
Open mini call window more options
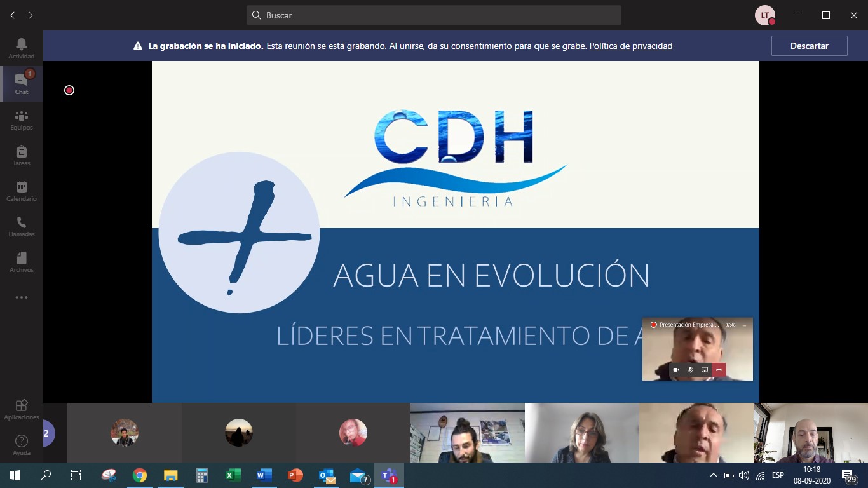click(745, 325)
